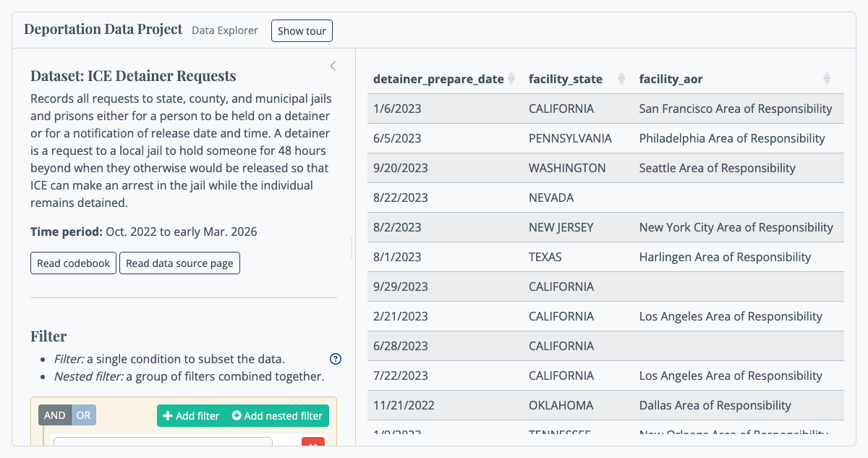Collapse the sidebar with the chevron icon
This screenshot has height=458, width=868.
tap(333, 66)
